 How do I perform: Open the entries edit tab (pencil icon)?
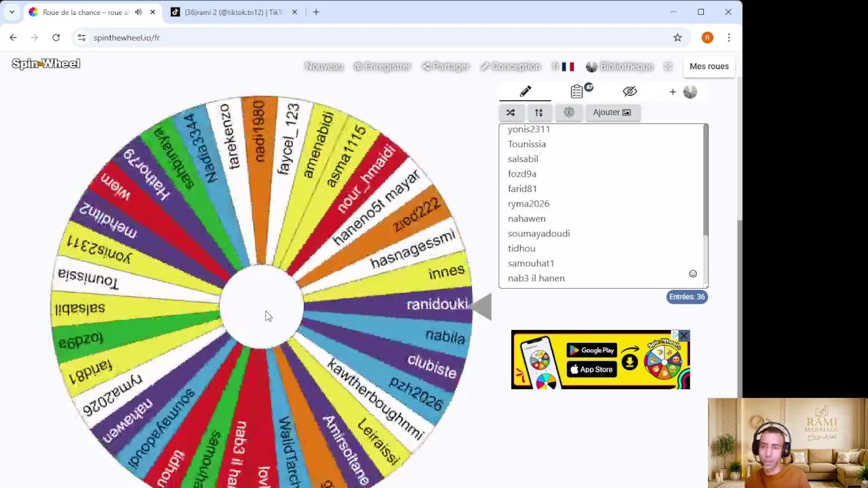pyautogui.click(x=526, y=91)
